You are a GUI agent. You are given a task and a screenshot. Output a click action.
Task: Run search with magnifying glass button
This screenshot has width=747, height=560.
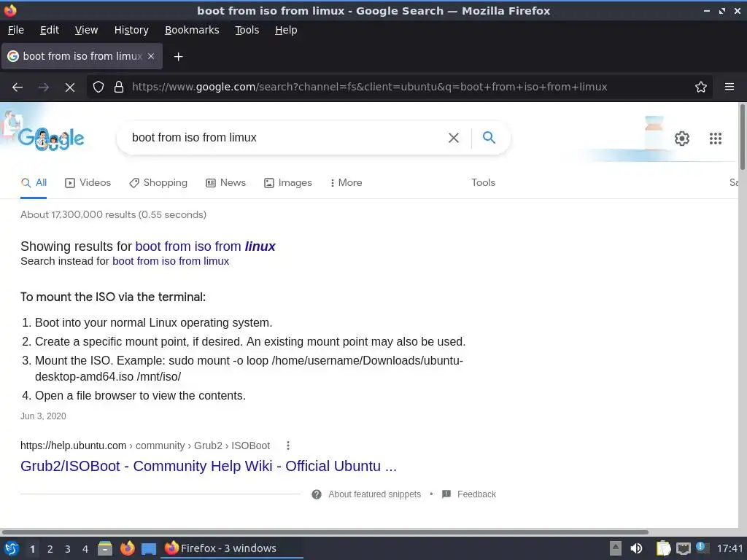click(x=489, y=138)
